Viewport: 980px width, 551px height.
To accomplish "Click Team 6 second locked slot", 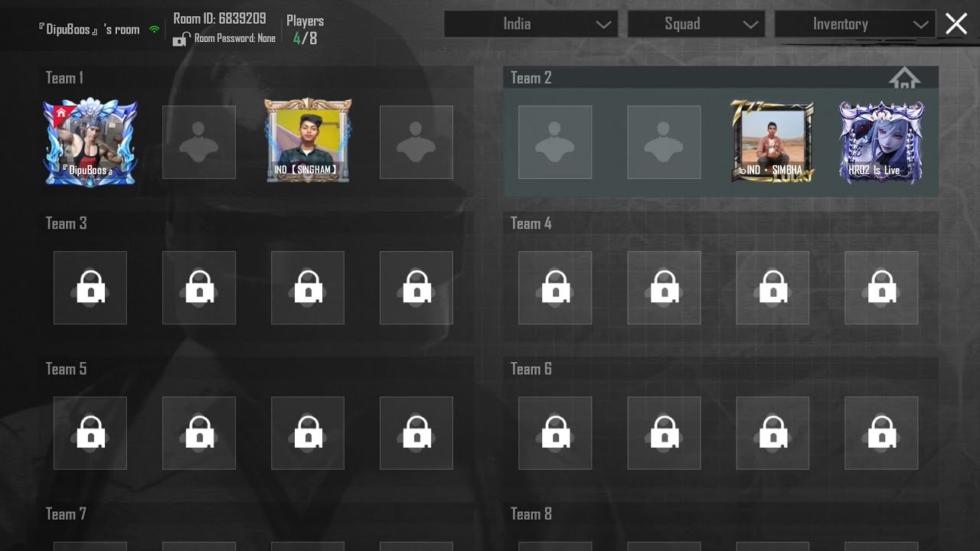I will [x=664, y=433].
